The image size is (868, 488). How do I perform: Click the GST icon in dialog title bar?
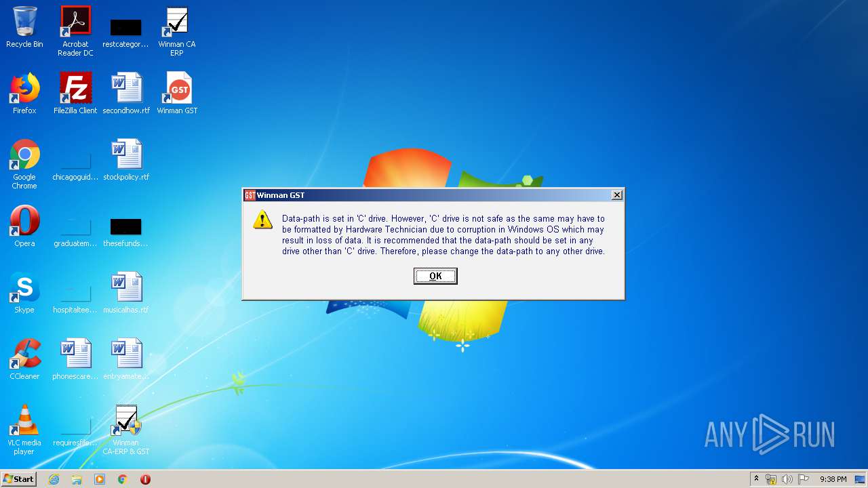pos(250,195)
